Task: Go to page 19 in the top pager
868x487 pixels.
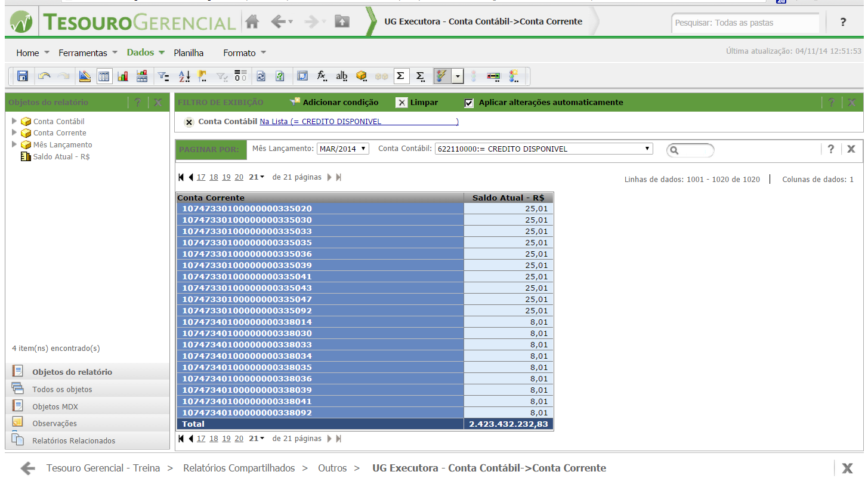Action: pyautogui.click(x=226, y=177)
